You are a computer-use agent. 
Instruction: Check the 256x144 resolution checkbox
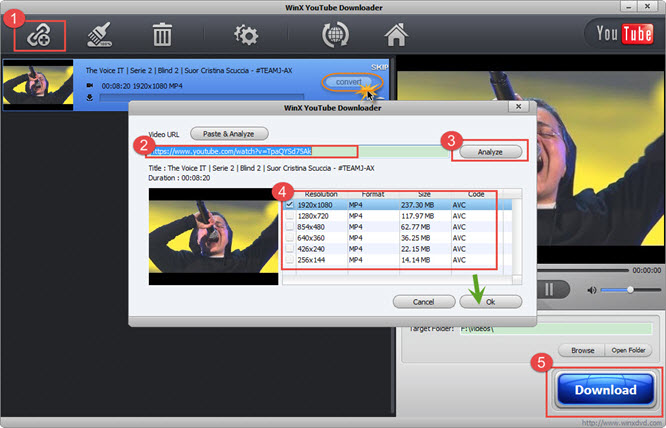point(290,260)
